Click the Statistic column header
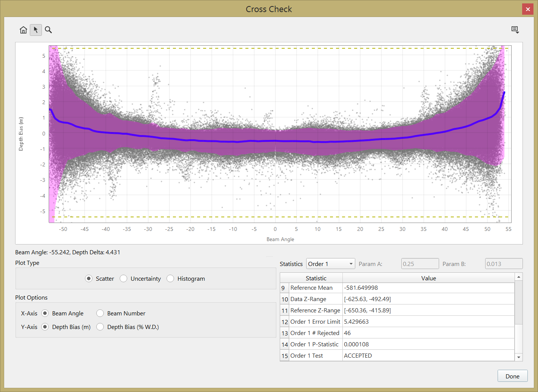Screen dimensions: 538x392 click(x=316, y=278)
